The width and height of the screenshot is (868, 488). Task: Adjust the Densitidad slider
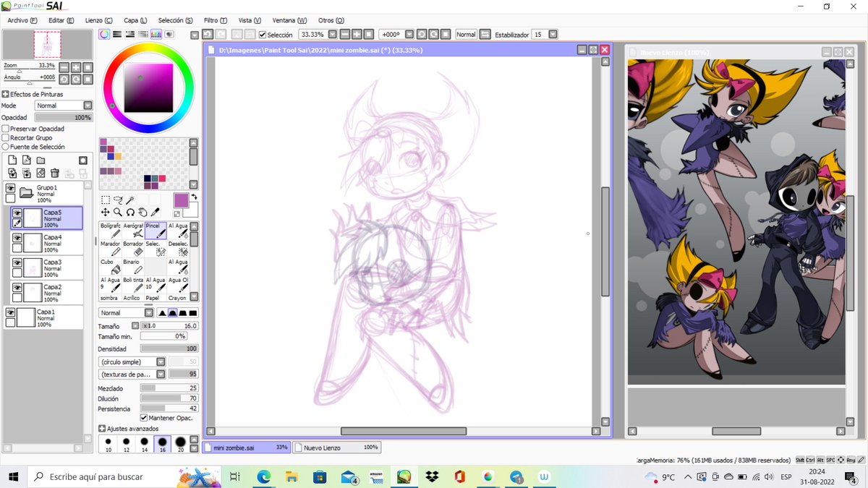tap(169, 348)
